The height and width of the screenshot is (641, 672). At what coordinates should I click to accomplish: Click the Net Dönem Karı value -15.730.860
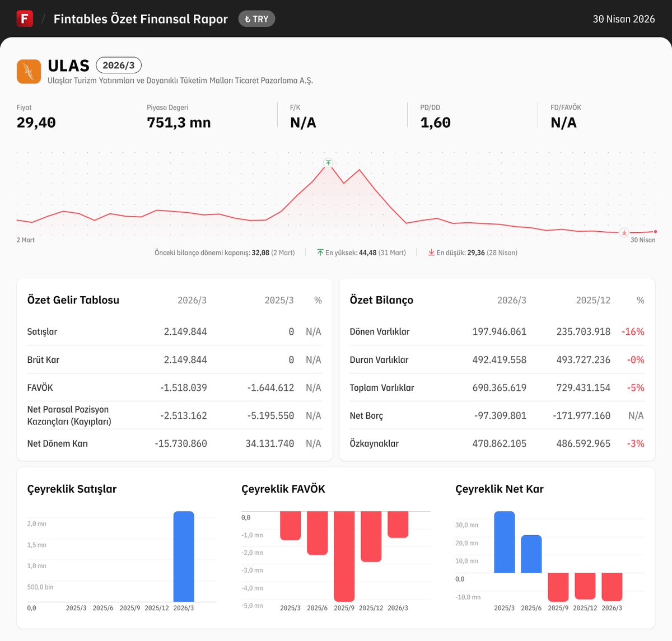(x=181, y=443)
